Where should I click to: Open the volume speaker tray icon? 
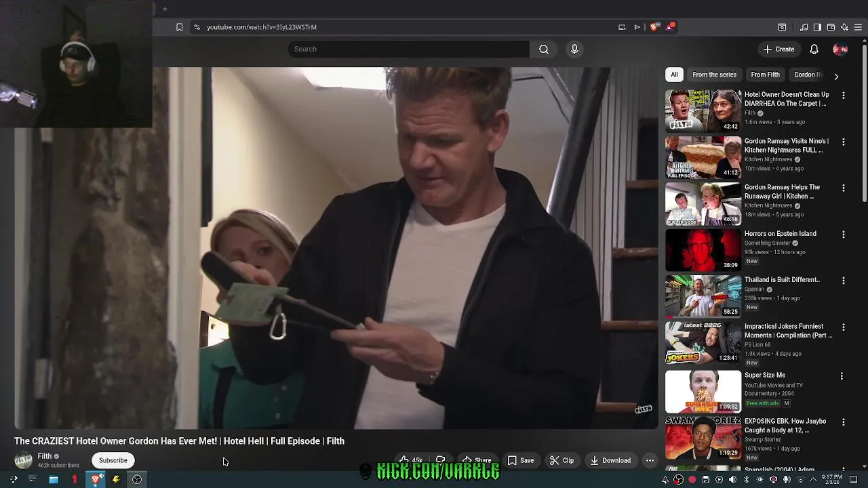click(x=732, y=480)
